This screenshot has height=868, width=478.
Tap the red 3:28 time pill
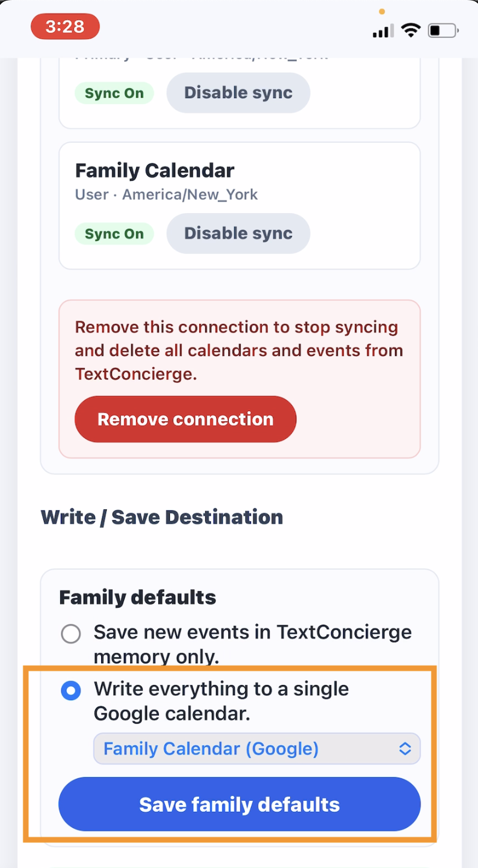pyautogui.click(x=65, y=26)
